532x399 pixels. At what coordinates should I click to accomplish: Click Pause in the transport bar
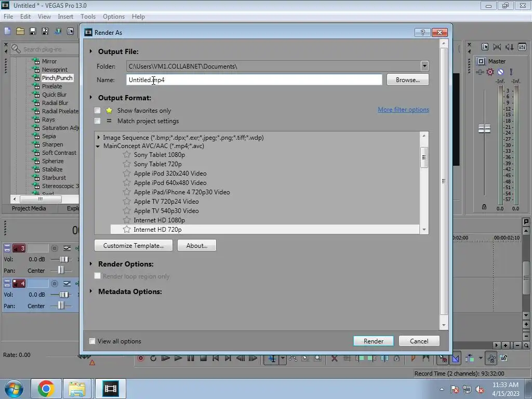(191, 358)
